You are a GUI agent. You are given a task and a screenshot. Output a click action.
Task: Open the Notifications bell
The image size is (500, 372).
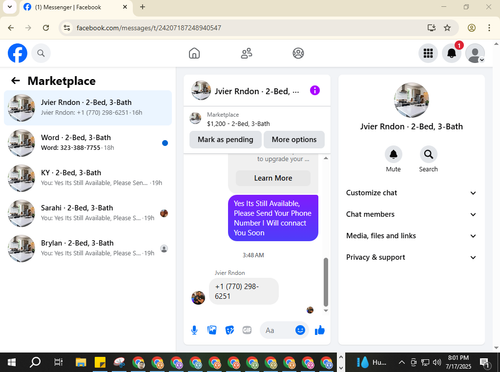(452, 53)
